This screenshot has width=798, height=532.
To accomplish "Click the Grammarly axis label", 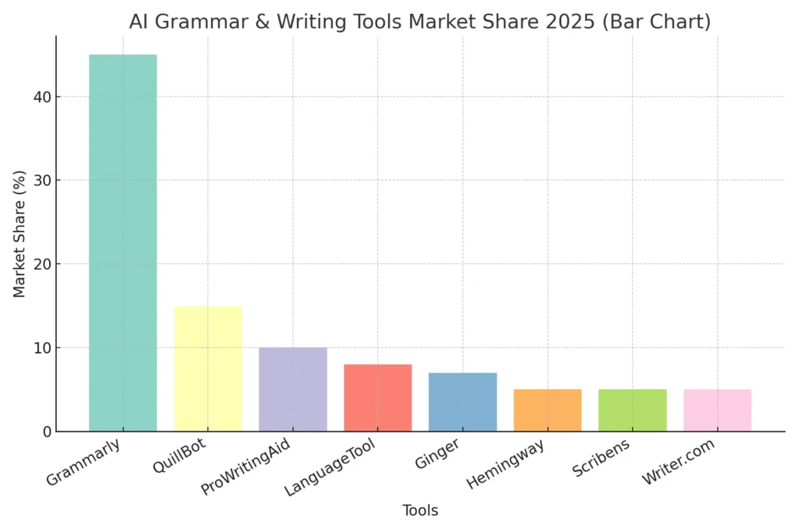I will (x=83, y=462).
